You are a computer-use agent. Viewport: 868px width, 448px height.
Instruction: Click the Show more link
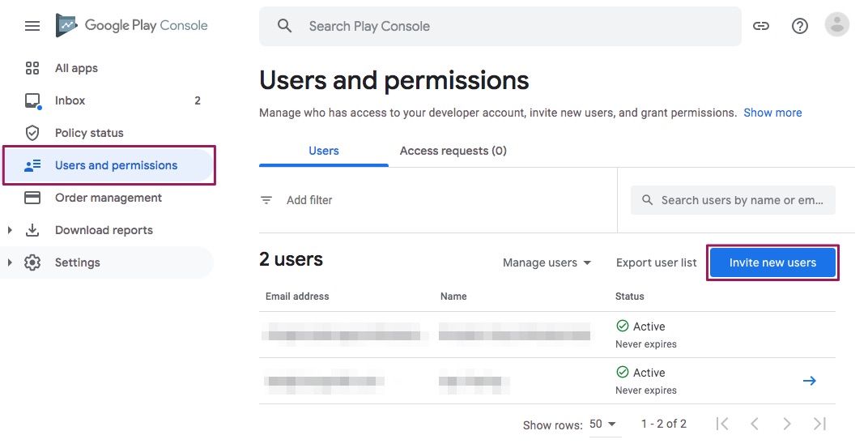[772, 113]
